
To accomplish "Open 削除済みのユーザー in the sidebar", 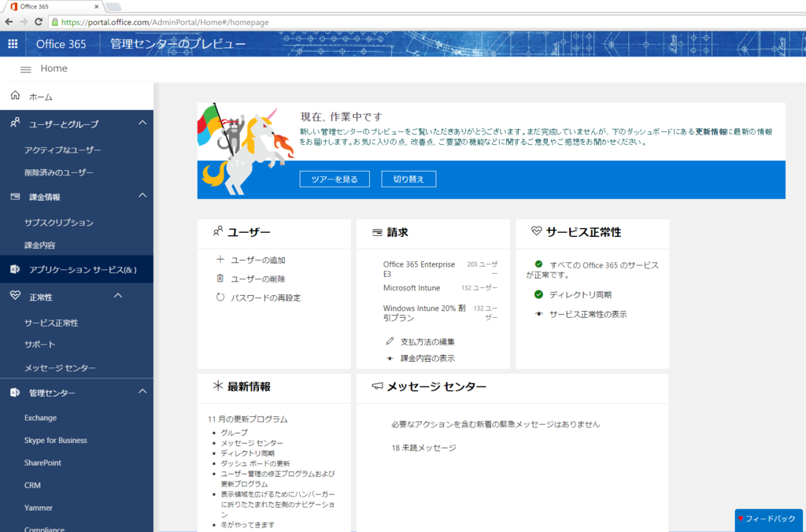I will pyautogui.click(x=58, y=172).
